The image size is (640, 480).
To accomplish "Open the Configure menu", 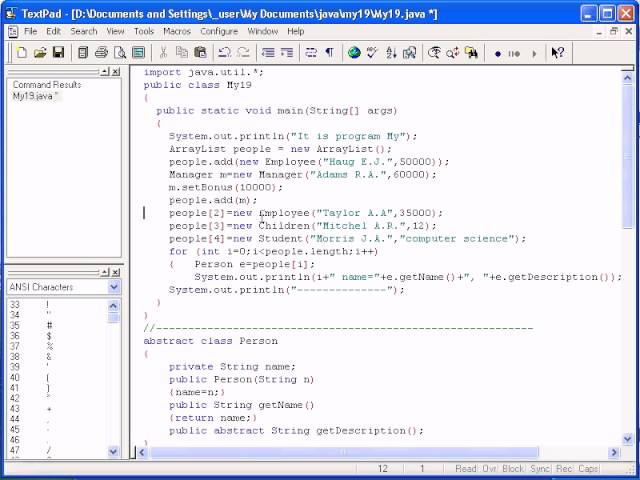I will 219,31.
